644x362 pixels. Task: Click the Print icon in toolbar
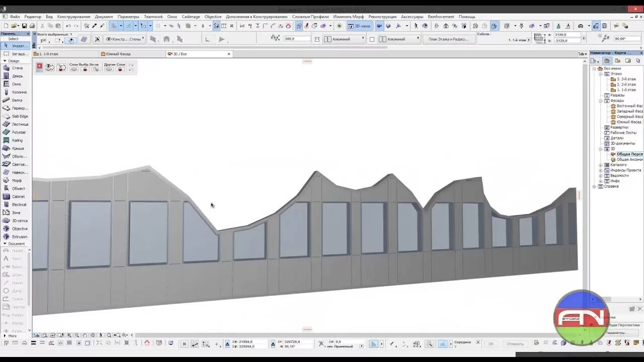32,26
